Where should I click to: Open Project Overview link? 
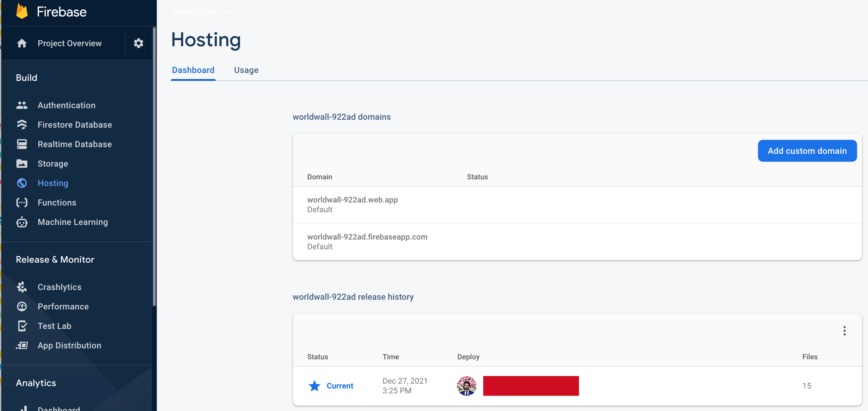click(x=69, y=43)
